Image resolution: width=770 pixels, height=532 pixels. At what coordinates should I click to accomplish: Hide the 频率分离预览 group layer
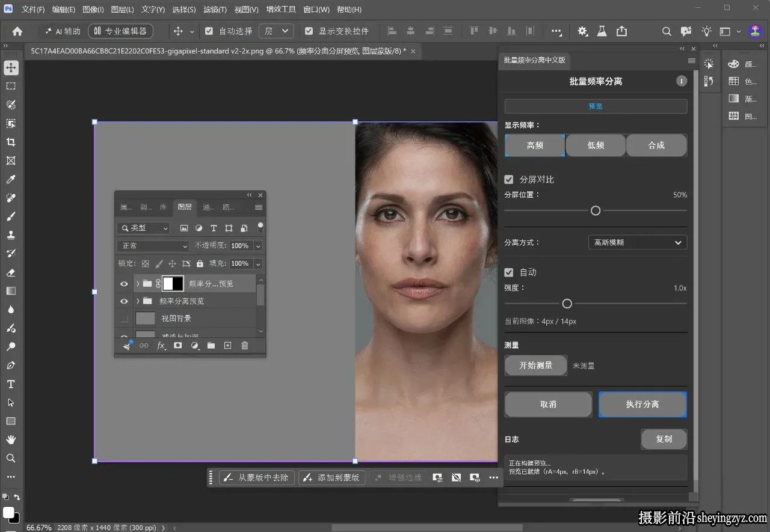click(124, 301)
